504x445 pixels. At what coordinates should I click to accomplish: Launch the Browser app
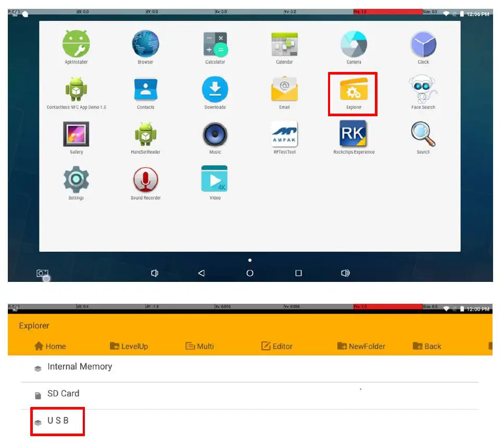pos(146,47)
